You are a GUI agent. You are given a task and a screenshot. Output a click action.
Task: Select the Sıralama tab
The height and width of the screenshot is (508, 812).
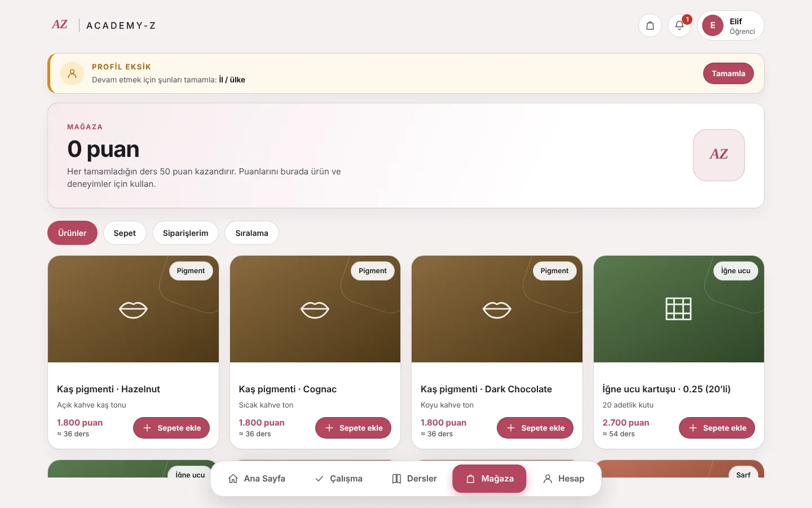pos(251,233)
